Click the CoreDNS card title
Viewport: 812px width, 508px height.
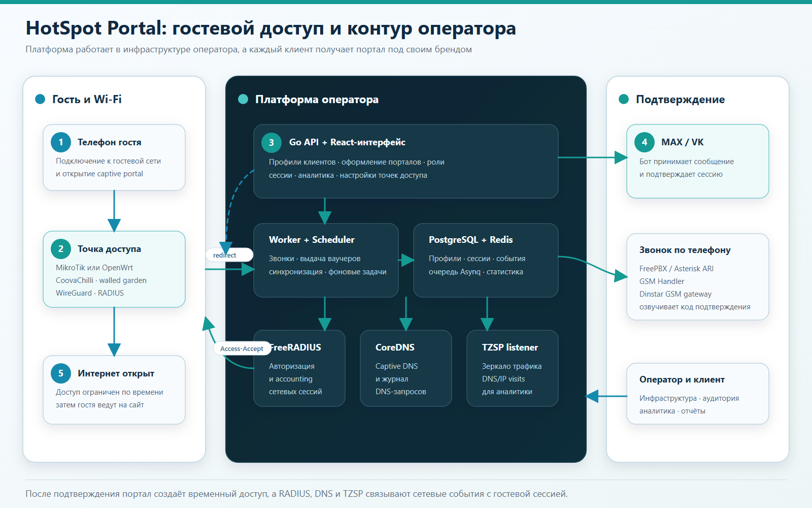point(395,347)
